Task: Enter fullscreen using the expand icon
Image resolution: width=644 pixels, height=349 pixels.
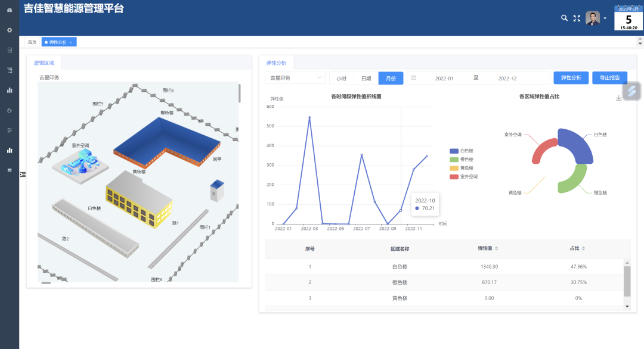Action: click(577, 18)
